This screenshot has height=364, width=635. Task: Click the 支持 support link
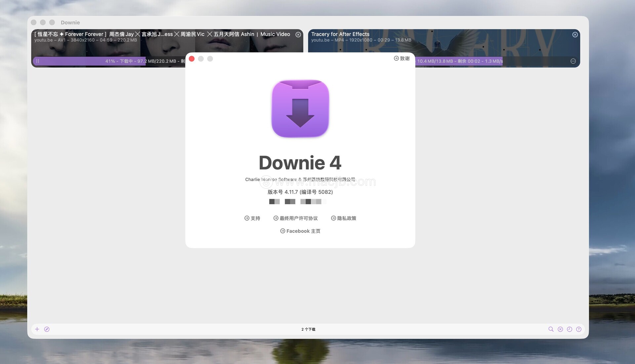tap(252, 218)
